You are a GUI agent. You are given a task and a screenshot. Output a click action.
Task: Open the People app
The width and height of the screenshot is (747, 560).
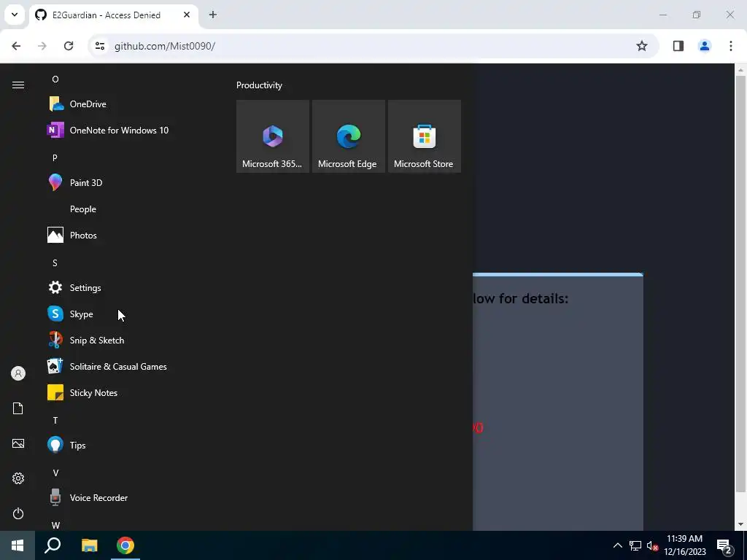(128, 209)
